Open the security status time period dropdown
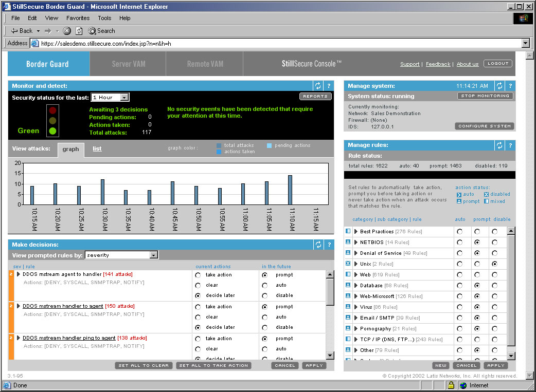536x392 pixels. pos(124,97)
